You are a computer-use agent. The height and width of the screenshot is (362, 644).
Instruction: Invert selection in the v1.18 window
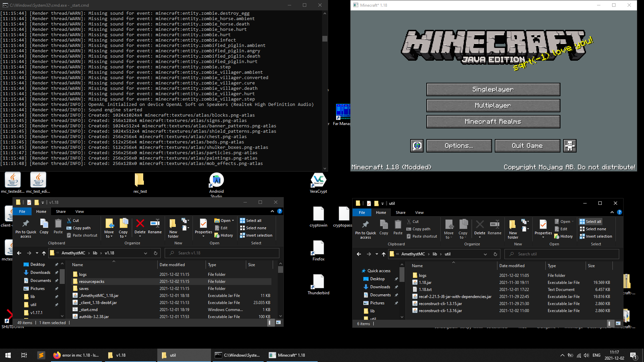click(256, 235)
